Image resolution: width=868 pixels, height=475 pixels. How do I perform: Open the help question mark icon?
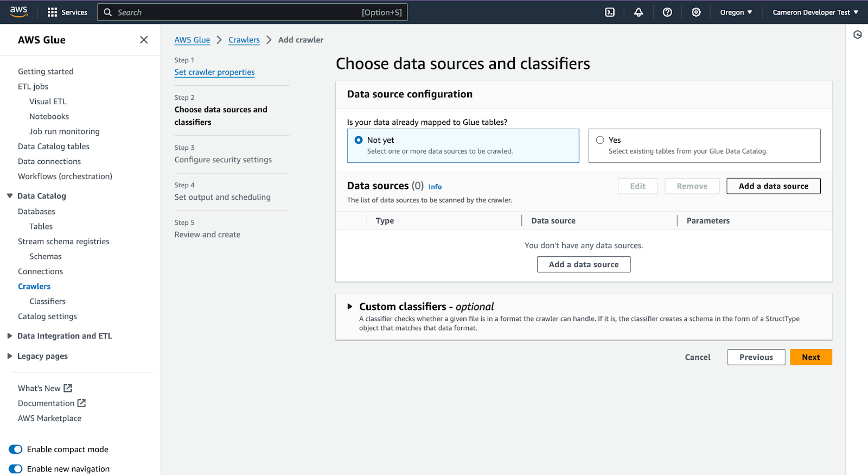[x=667, y=12]
